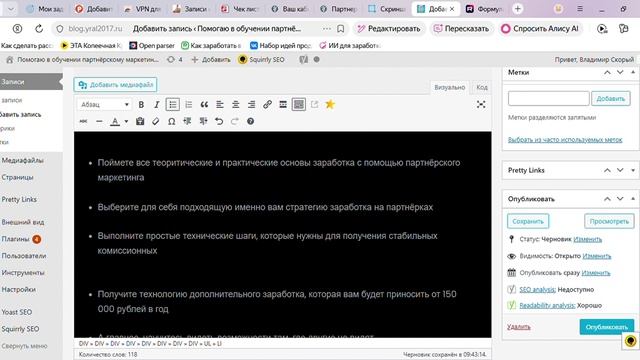
Task: Open Выбрать из часто используемых меток link
Action: pyautogui.click(x=565, y=140)
